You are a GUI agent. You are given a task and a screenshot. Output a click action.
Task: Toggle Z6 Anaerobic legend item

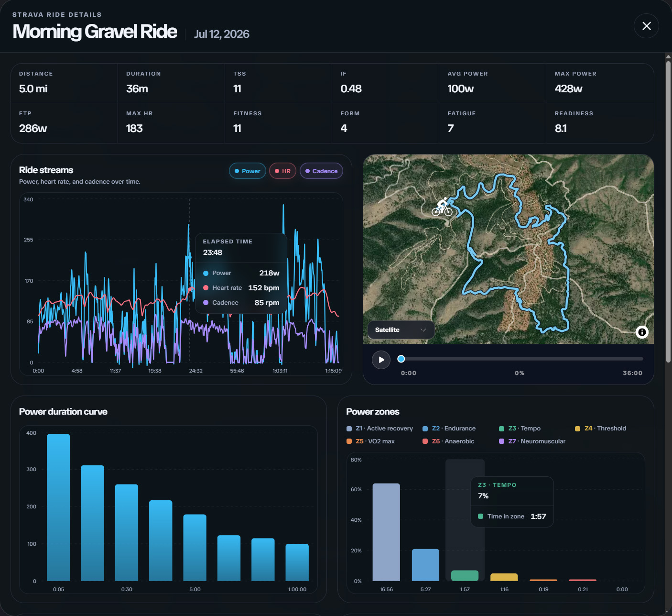[x=448, y=441]
